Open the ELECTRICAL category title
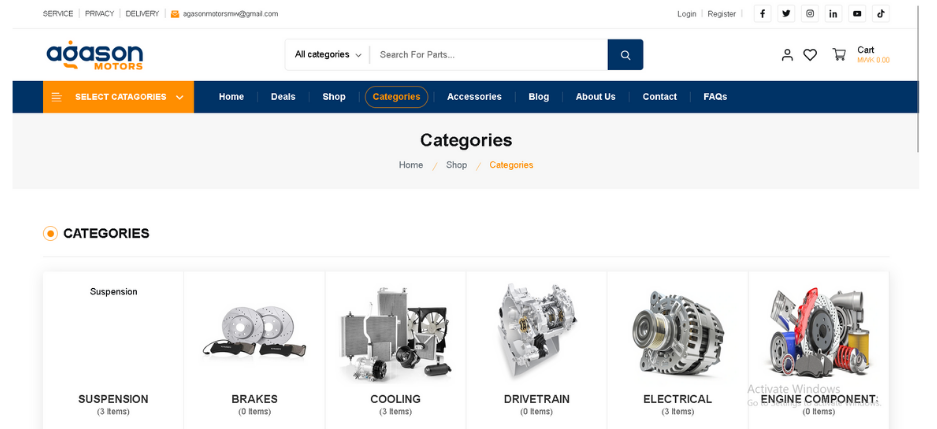This screenshot has width=937, height=429. pyautogui.click(x=678, y=399)
